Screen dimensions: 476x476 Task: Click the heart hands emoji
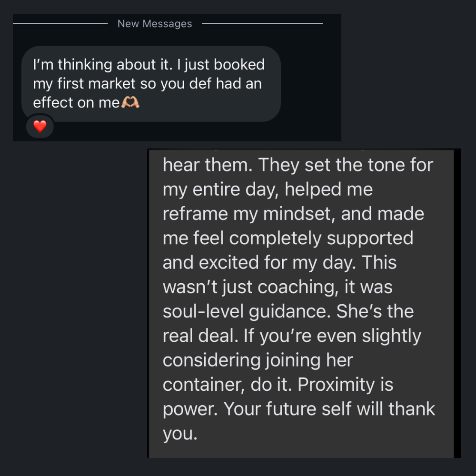pos(130,102)
